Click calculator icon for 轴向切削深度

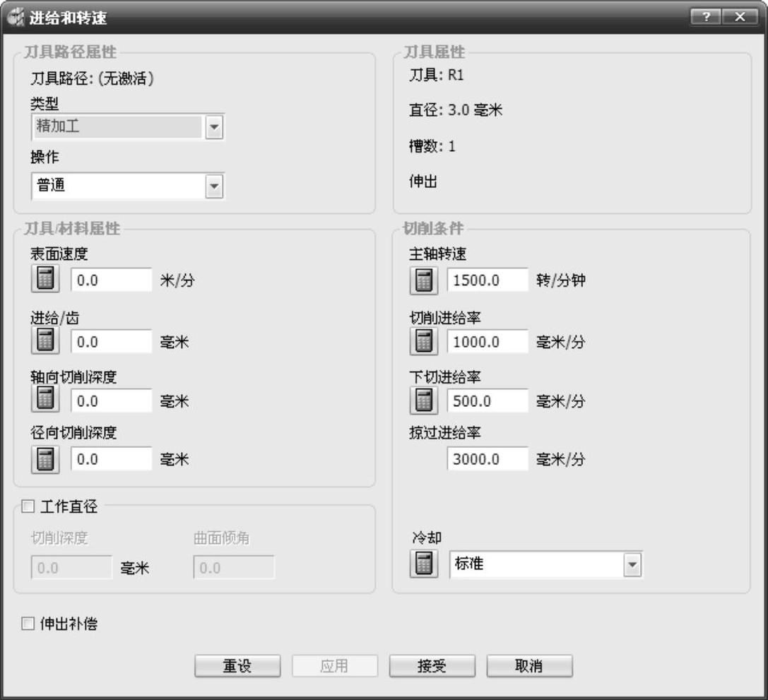point(45,398)
